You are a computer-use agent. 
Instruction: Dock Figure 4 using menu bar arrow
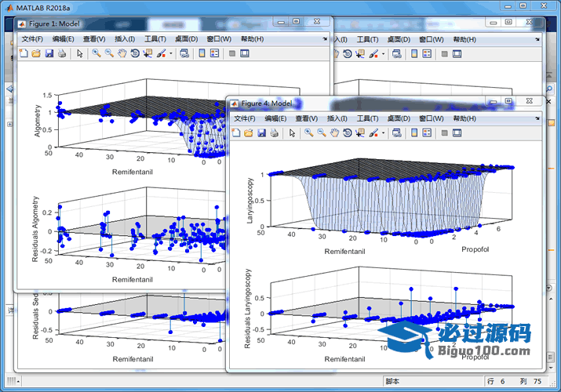pyautogui.click(x=537, y=118)
